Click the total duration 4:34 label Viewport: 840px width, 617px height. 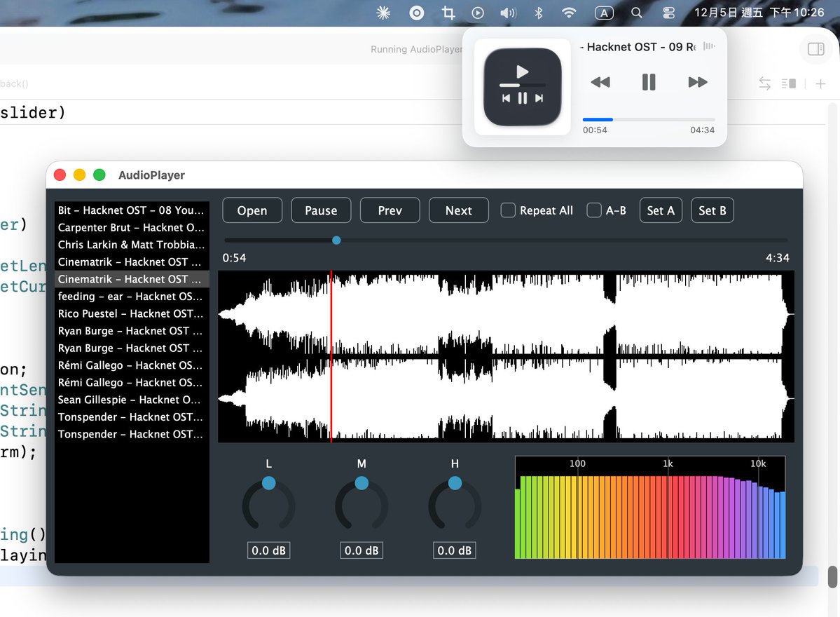point(778,258)
